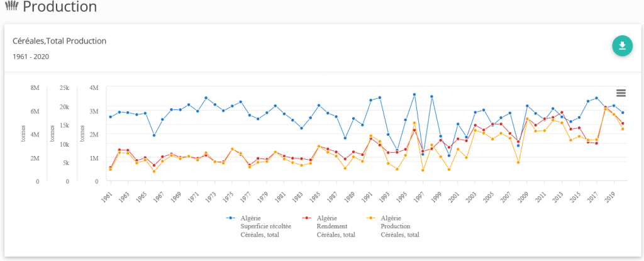
Task: Click the orange legend marker for Production
Action: point(370,218)
